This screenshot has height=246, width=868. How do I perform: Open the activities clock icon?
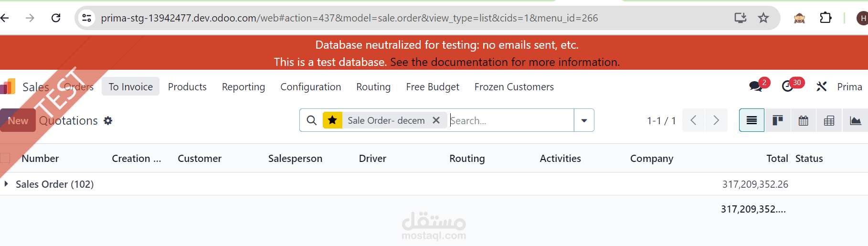[788, 86]
